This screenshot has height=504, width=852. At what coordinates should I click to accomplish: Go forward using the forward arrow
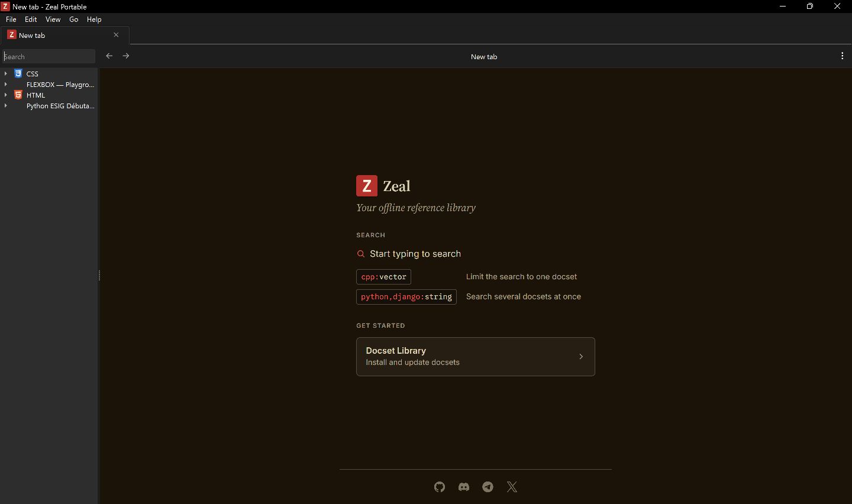[x=126, y=56]
